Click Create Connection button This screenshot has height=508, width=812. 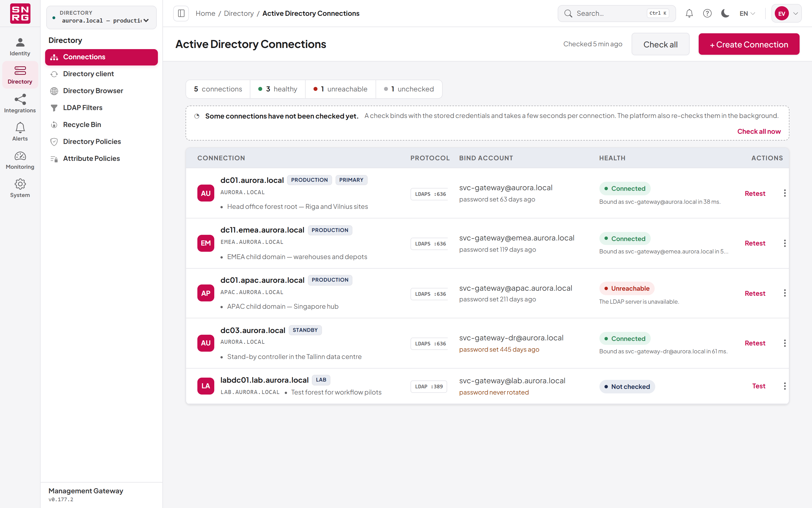point(749,44)
